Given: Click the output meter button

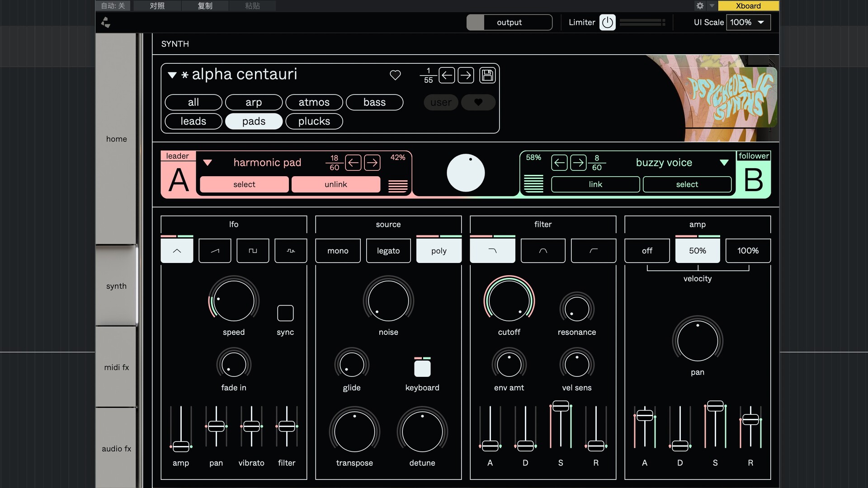Looking at the screenshot, I should 509,22.
